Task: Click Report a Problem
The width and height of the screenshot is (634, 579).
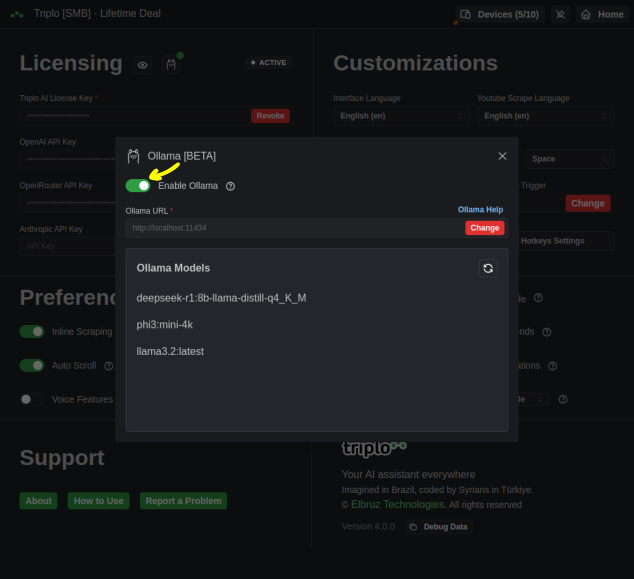Action: (x=184, y=501)
